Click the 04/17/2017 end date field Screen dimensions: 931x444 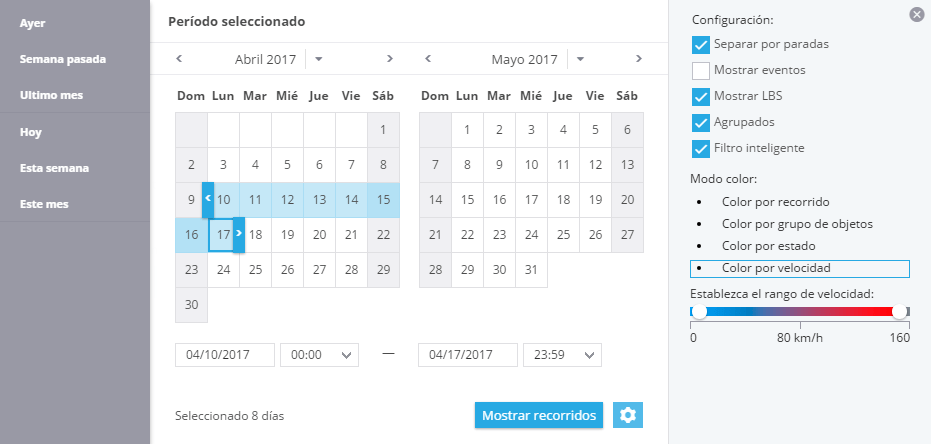[x=468, y=355]
